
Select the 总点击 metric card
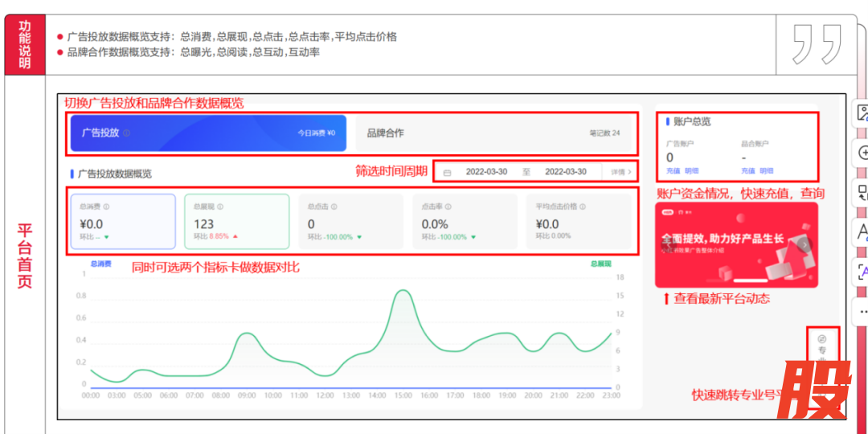pyautogui.click(x=350, y=222)
